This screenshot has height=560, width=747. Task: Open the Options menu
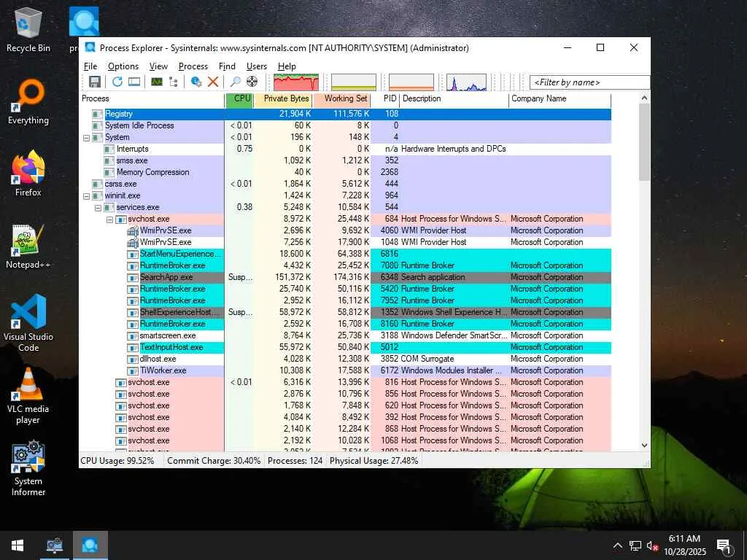point(123,66)
